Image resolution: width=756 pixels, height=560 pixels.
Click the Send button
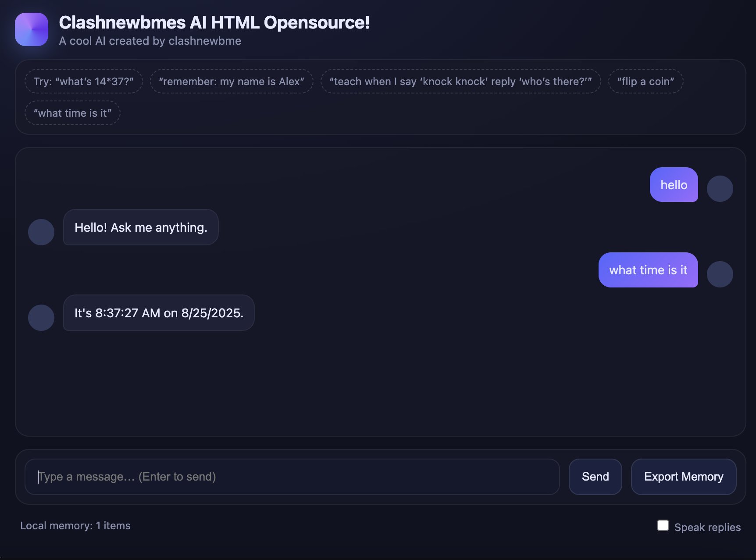(x=595, y=477)
